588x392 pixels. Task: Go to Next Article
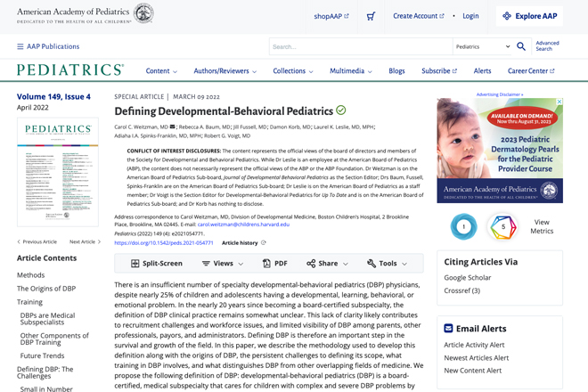click(86, 242)
